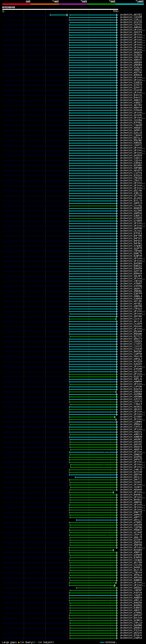Screen dimensions: 146x644
Task: Select the UniRef100_Q9SCF9 label
Action: click(x=131, y=32)
